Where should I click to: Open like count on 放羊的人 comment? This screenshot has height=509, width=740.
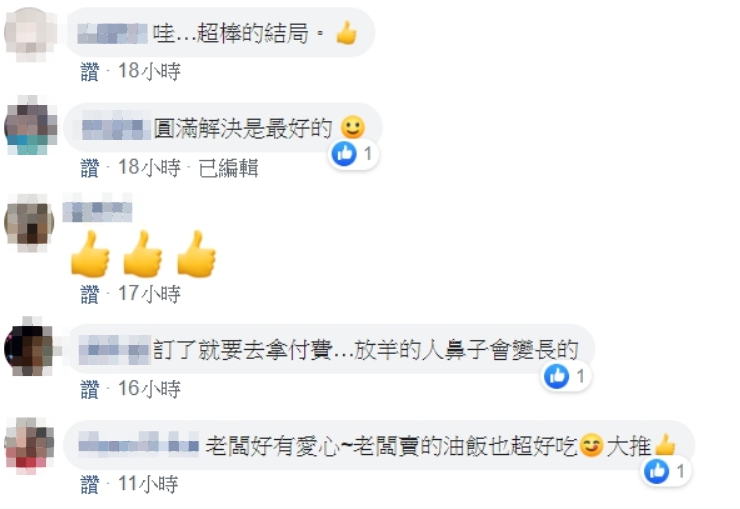[580, 376]
